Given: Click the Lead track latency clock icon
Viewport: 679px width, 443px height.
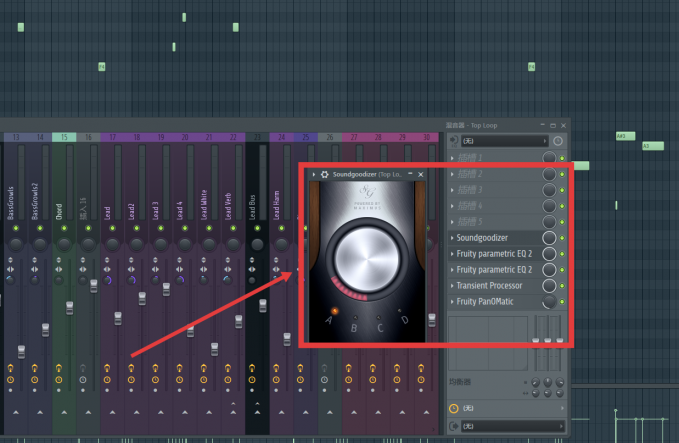Looking at the screenshot, I should pos(107,380).
